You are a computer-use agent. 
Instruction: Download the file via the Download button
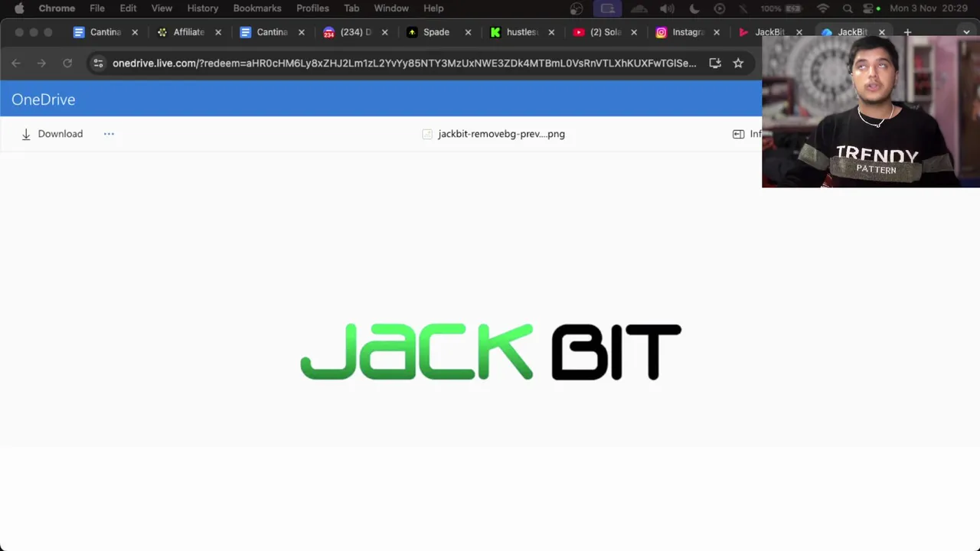[x=51, y=134]
